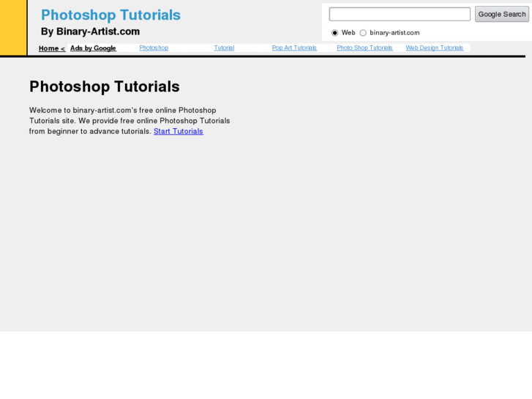Image resolution: width=532 pixels, height=399 pixels.
Task: Open the Tutorial ad link
Action: click(224, 48)
